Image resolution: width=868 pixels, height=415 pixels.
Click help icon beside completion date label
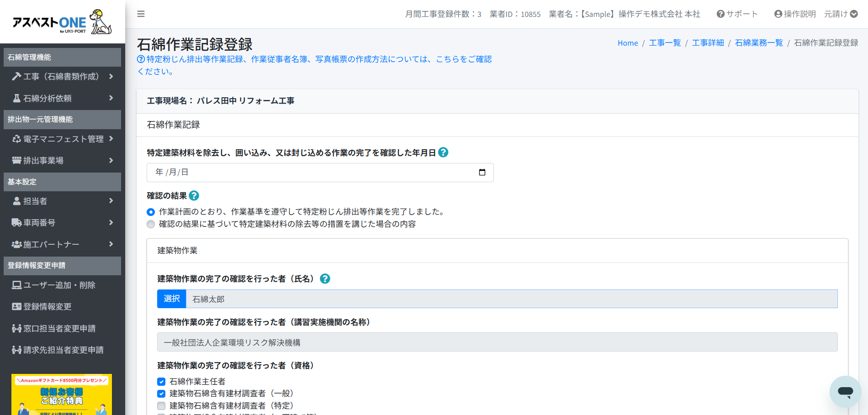click(443, 152)
